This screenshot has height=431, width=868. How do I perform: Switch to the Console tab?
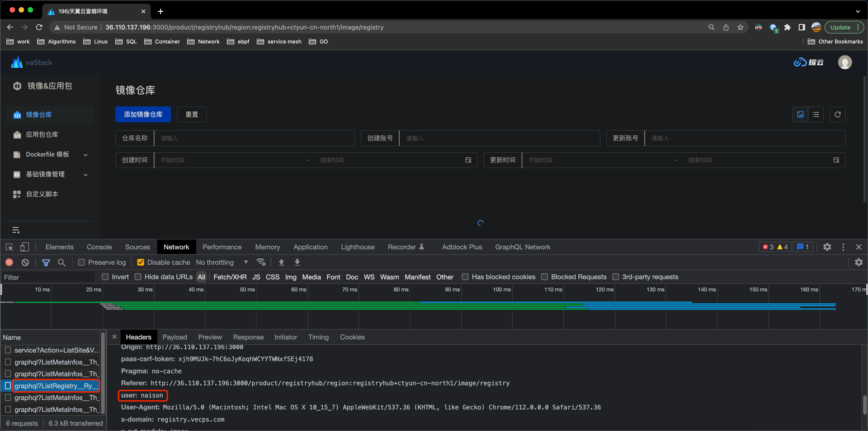click(99, 247)
